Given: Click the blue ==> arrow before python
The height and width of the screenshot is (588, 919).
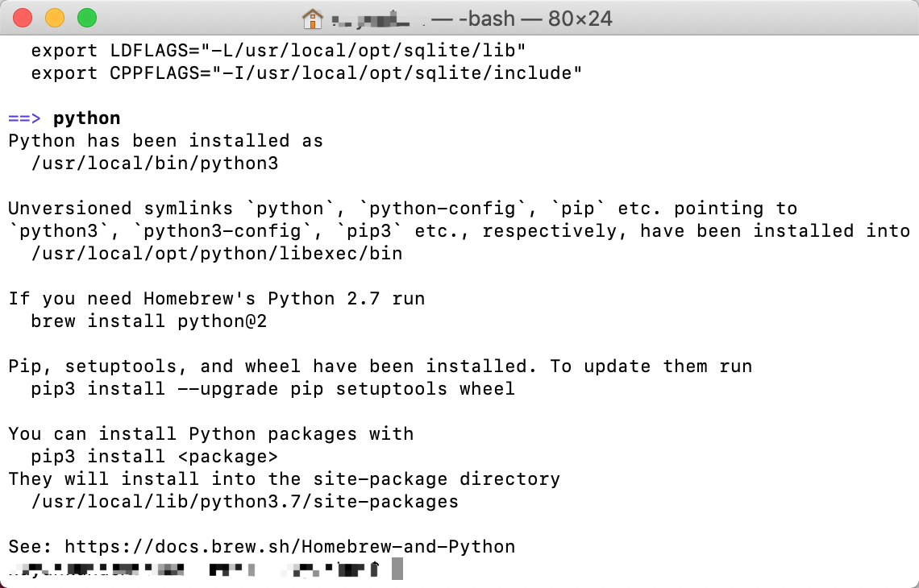Looking at the screenshot, I should 25,118.
